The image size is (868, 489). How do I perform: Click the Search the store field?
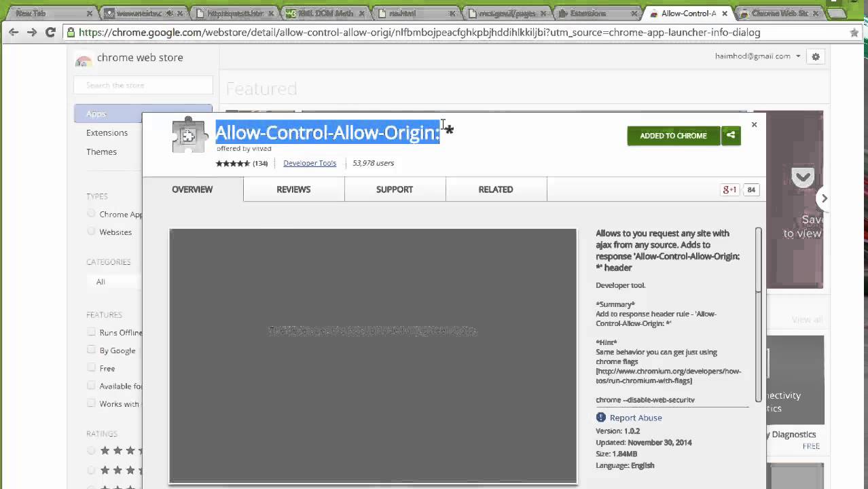[143, 85]
